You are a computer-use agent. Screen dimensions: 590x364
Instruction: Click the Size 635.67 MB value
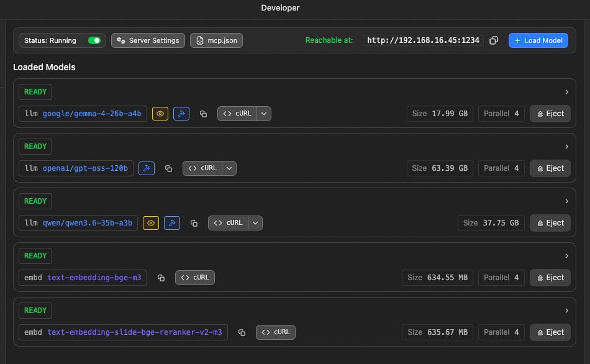(x=438, y=332)
